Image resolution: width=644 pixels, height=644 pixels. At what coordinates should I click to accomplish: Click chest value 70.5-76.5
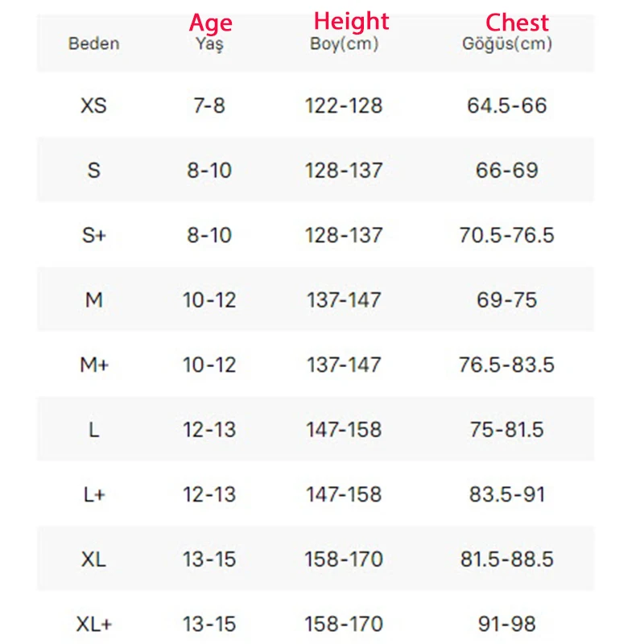[507, 235]
